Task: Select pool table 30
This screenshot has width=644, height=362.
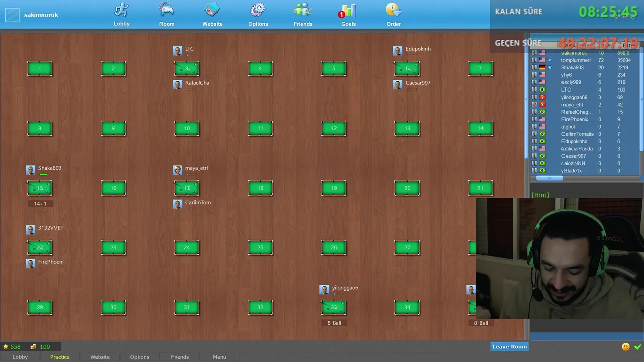Action: point(113,307)
